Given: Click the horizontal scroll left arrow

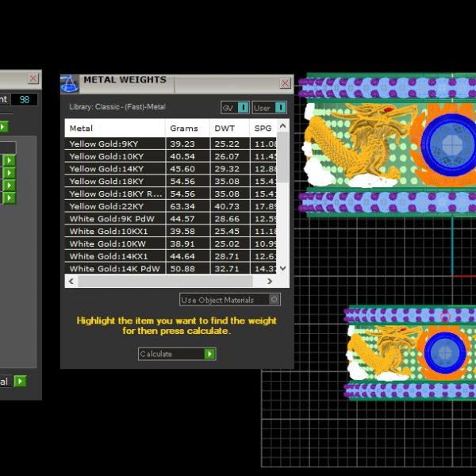Looking at the screenshot, I should point(71,281).
